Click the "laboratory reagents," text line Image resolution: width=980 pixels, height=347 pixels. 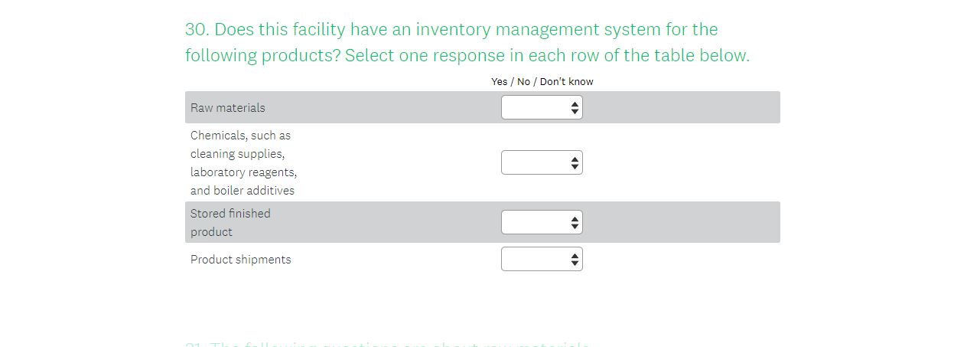tap(243, 172)
